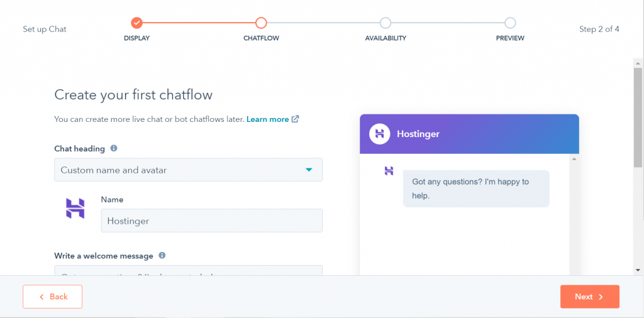Click the 'Create your first chatflow' heading
644x318 pixels.
point(133,95)
